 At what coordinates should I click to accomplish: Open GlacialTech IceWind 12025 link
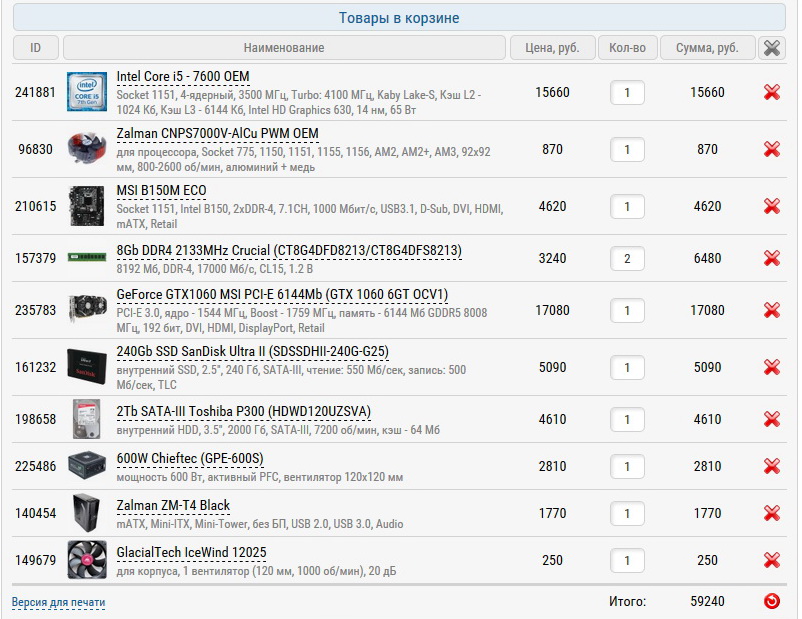click(x=191, y=552)
